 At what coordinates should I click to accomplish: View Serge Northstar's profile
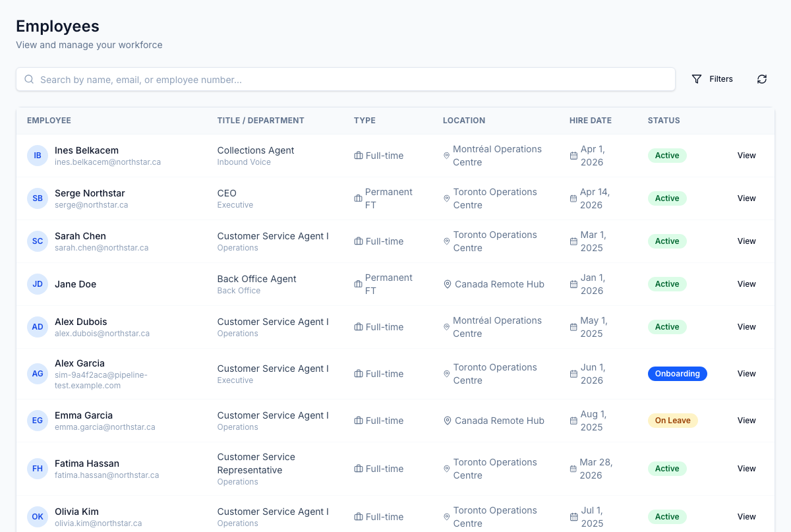click(x=746, y=198)
